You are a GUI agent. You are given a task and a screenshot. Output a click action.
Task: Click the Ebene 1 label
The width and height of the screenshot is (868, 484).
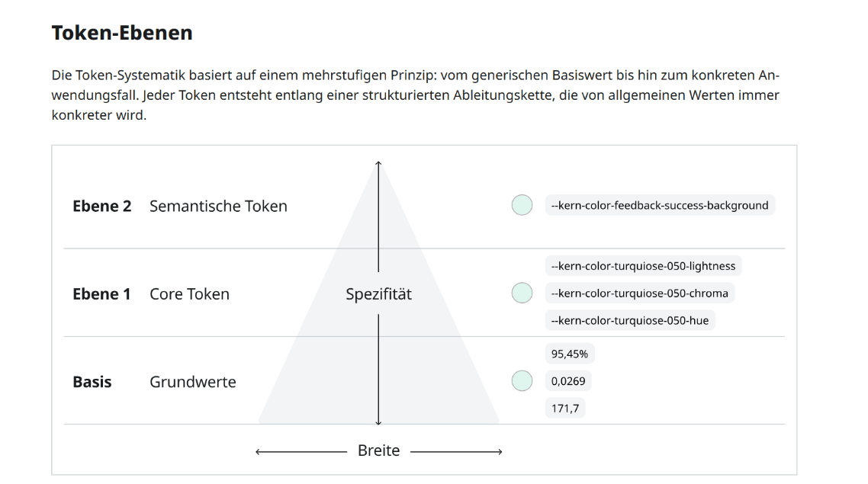pyautogui.click(x=101, y=293)
